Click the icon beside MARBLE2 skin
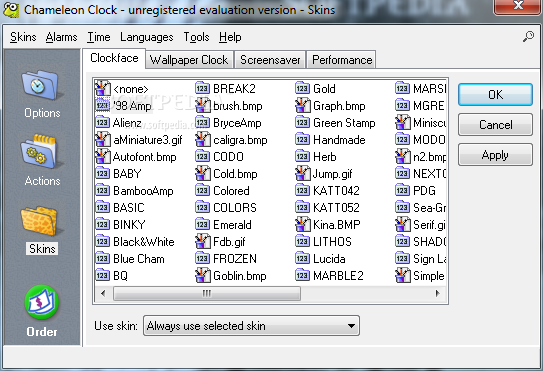The height and width of the screenshot is (371, 543). (302, 275)
